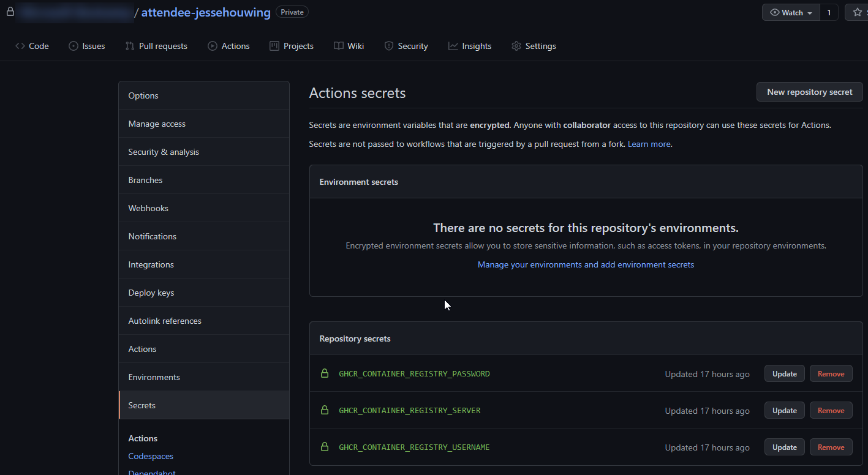The image size is (868, 475).
Task: Open the Watch dropdown caret
Action: [810, 13]
